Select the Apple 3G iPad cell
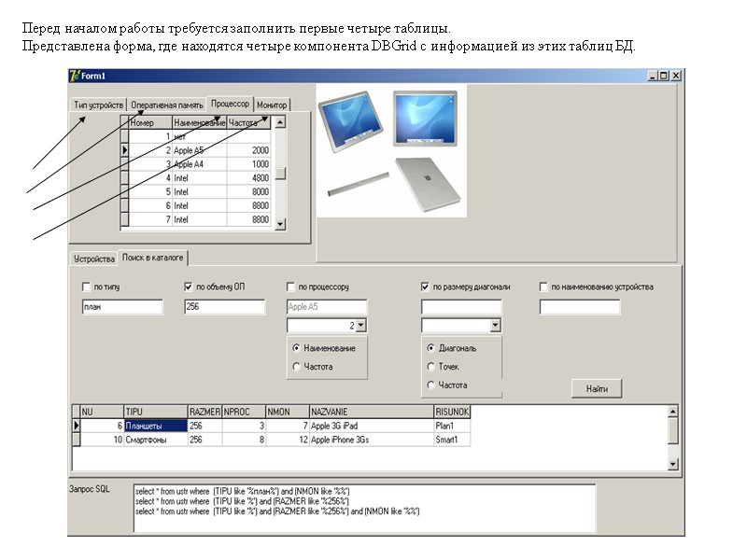747x560 pixels. [x=371, y=426]
